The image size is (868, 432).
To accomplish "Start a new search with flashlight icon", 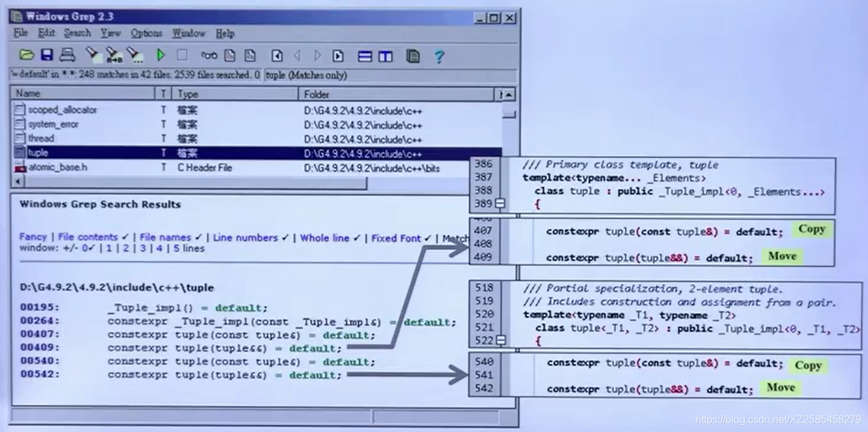I will tap(93, 55).
